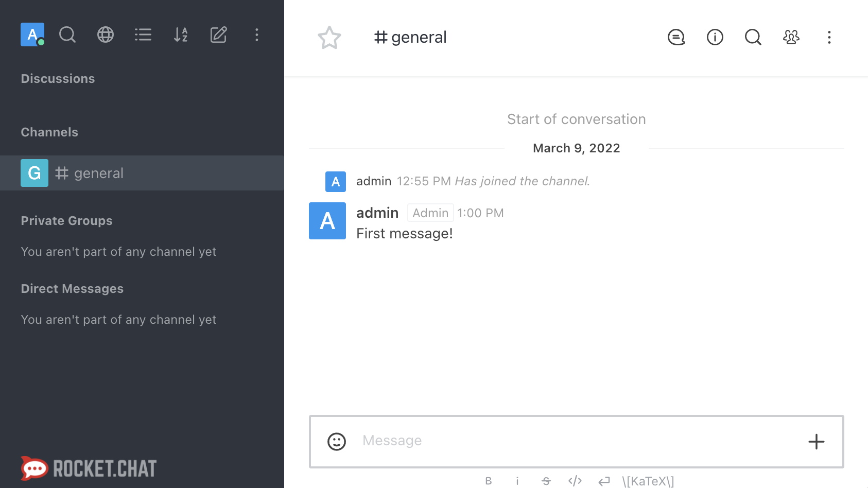Change the sidebar view mode list icon
The image size is (868, 488).
143,35
